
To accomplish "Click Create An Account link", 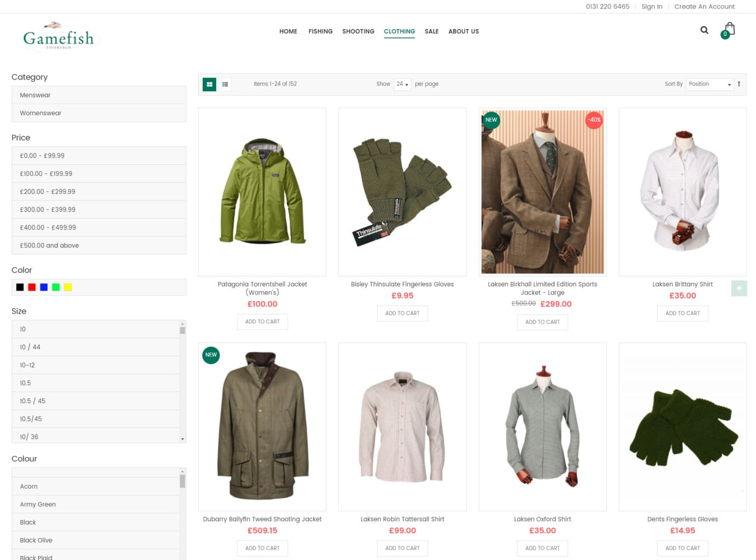I will tap(704, 7).
